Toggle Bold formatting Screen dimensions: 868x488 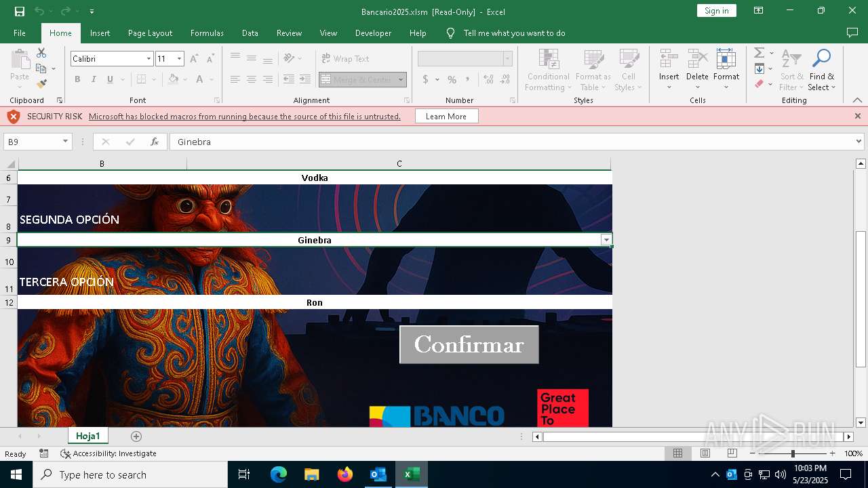[77, 79]
